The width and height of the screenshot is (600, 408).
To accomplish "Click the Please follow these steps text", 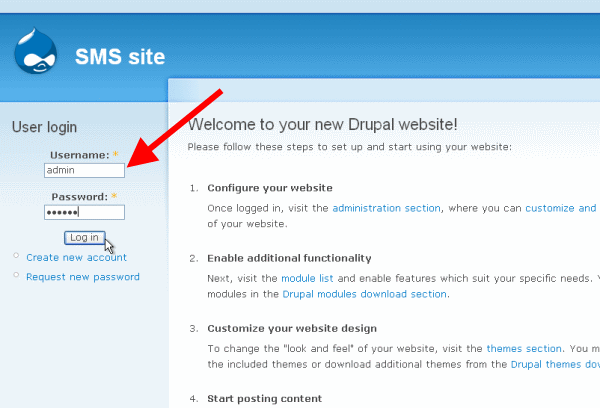I will (349, 147).
